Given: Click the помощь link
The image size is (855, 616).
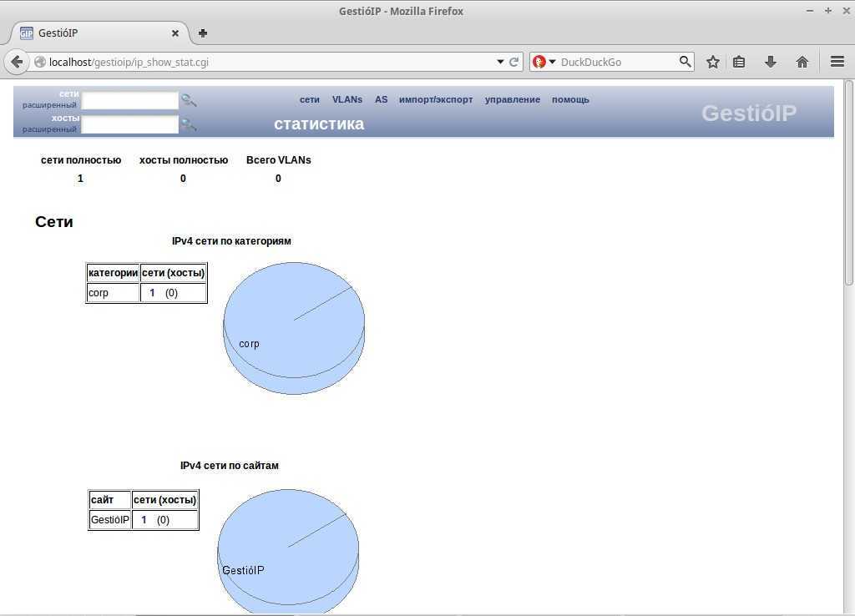Looking at the screenshot, I should [x=570, y=99].
